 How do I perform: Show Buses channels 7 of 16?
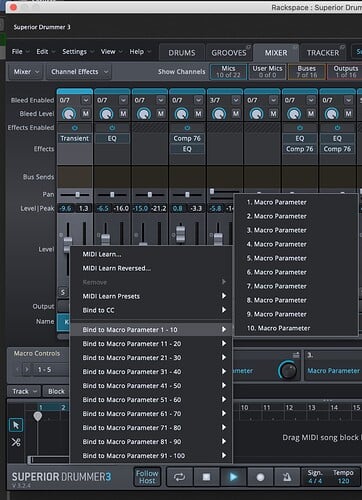coord(307,72)
